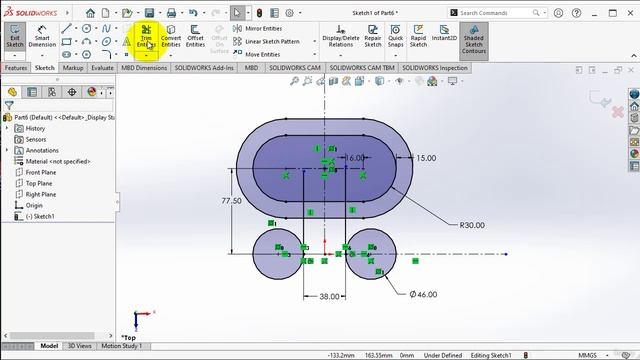Activate the Smart Dimension tool
The width and height of the screenshot is (640, 360).
[42, 36]
